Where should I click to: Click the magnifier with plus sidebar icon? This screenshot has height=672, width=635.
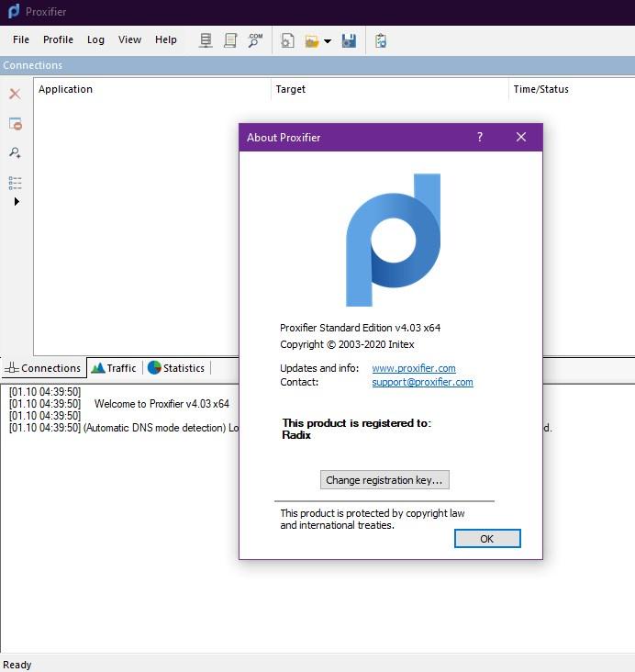[15, 153]
